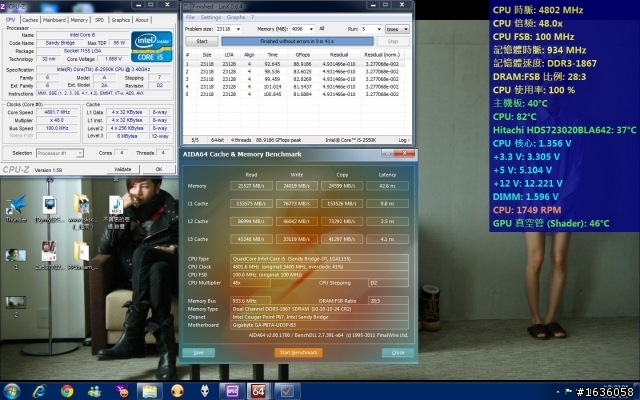Expand Problem size dropdown in LinX
This screenshot has width=640, height=400.
pos(238,29)
